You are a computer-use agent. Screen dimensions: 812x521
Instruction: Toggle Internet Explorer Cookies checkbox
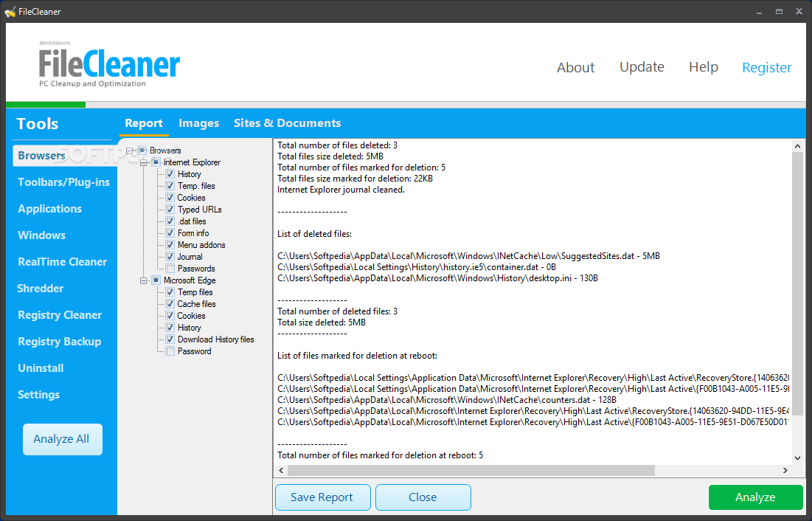(170, 198)
